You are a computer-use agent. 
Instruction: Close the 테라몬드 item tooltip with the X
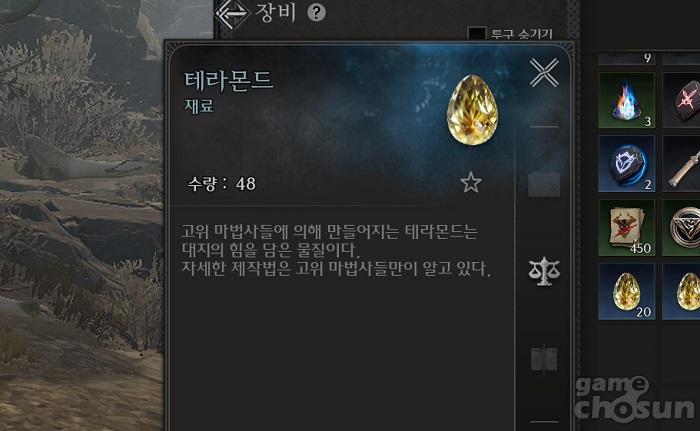[x=544, y=73]
